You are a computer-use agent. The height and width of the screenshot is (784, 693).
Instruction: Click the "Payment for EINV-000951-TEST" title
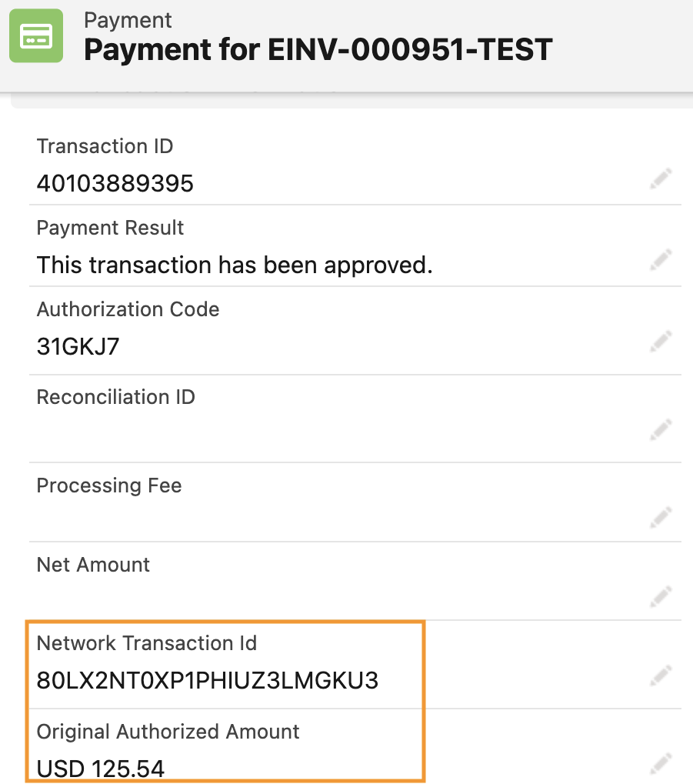[318, 50]
